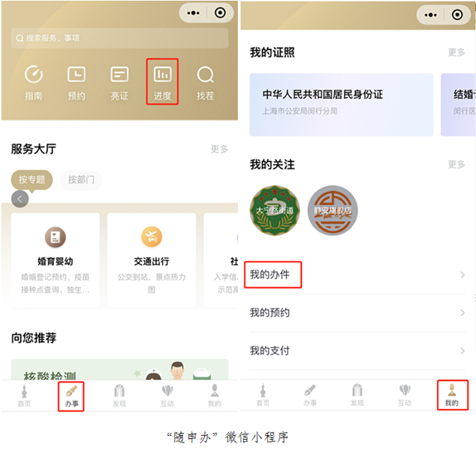The image size is (476, 454).
Task: Go to the 办事 bottom tab
Action: pos(71,396)
